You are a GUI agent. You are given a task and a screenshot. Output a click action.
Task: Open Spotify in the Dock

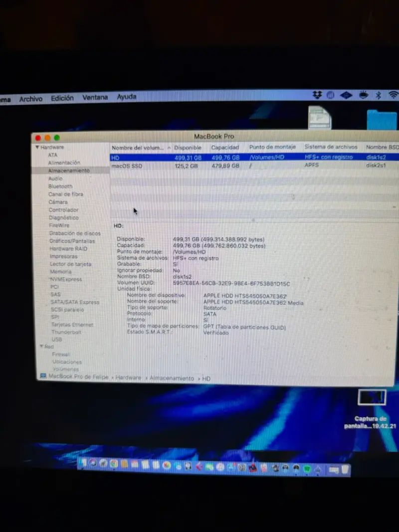(307, 469)
